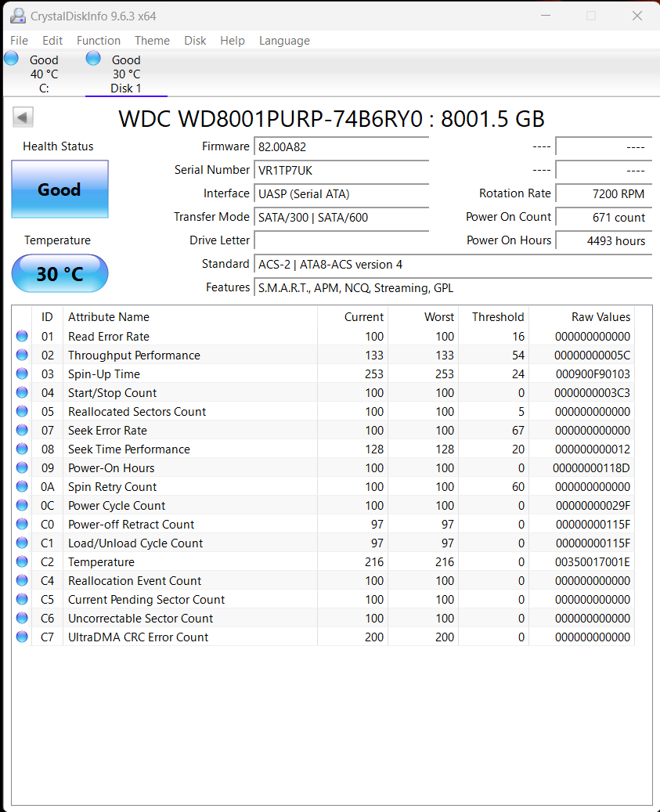
Task: Click the Serial Number field
Action: point(341,170)
